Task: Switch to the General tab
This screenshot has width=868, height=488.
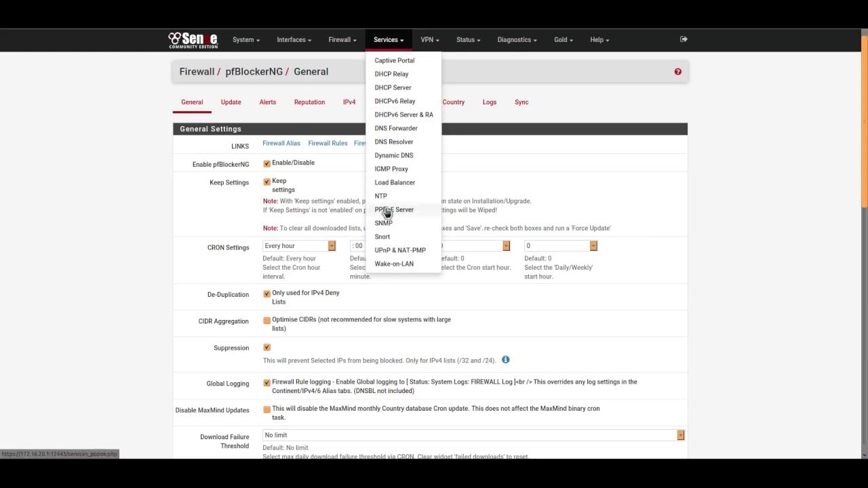Action: pyautogui.click(x=192, y=102)
